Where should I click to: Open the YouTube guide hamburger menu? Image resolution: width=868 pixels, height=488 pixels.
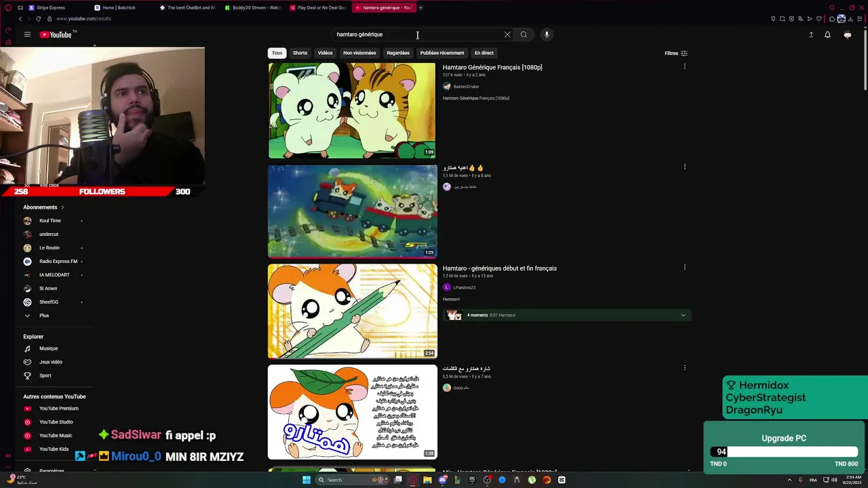pos(27,35)
